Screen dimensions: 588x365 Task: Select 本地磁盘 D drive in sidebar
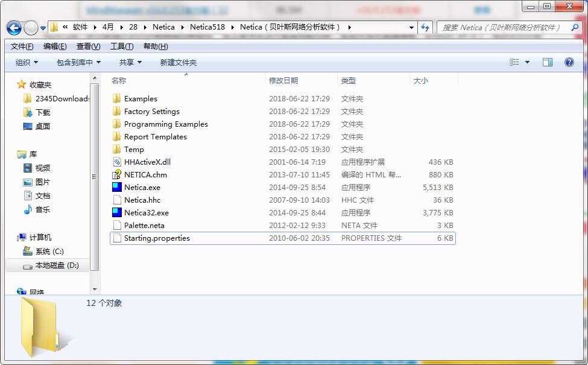[x=57, y=265]
